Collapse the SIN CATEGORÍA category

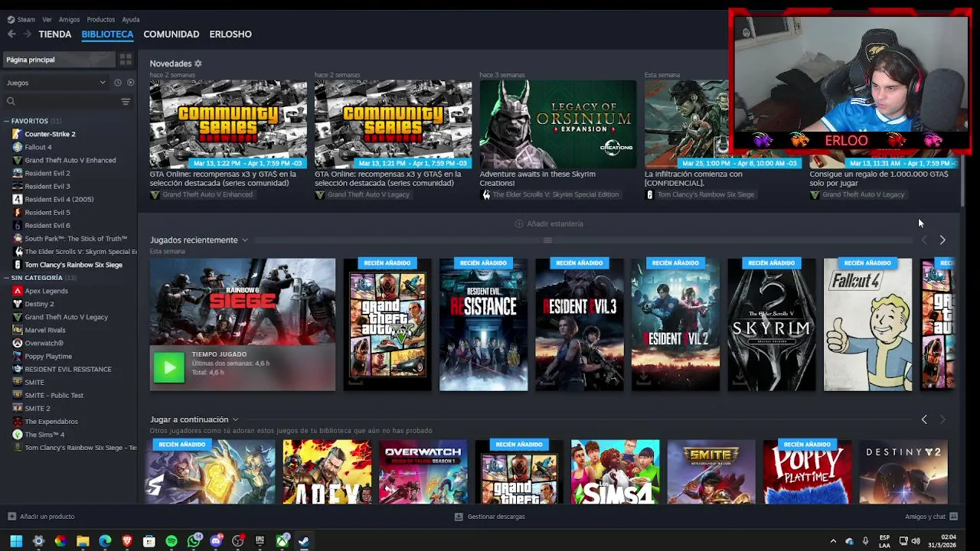coord(6,278)
